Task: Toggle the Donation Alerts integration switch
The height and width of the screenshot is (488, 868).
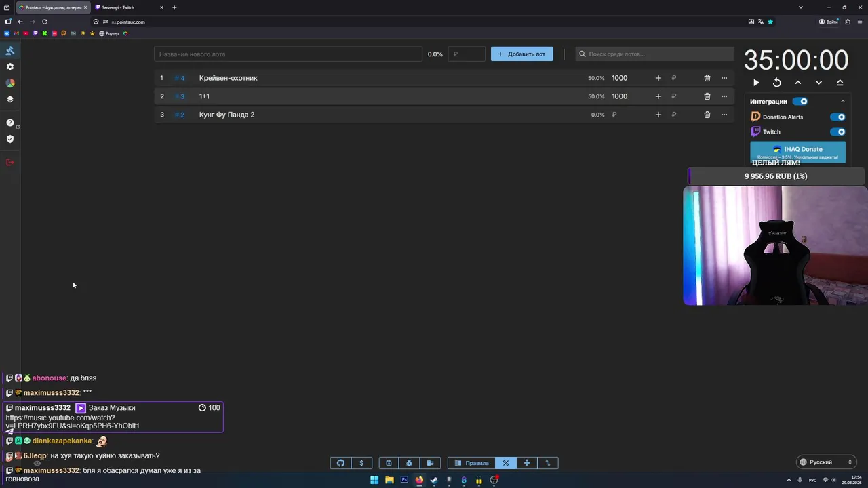Action: (837, 117)
